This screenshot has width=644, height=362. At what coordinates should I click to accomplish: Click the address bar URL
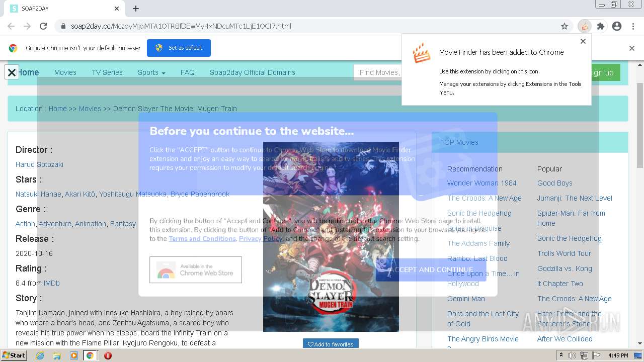pyautogui.click(x=181, y=26)
